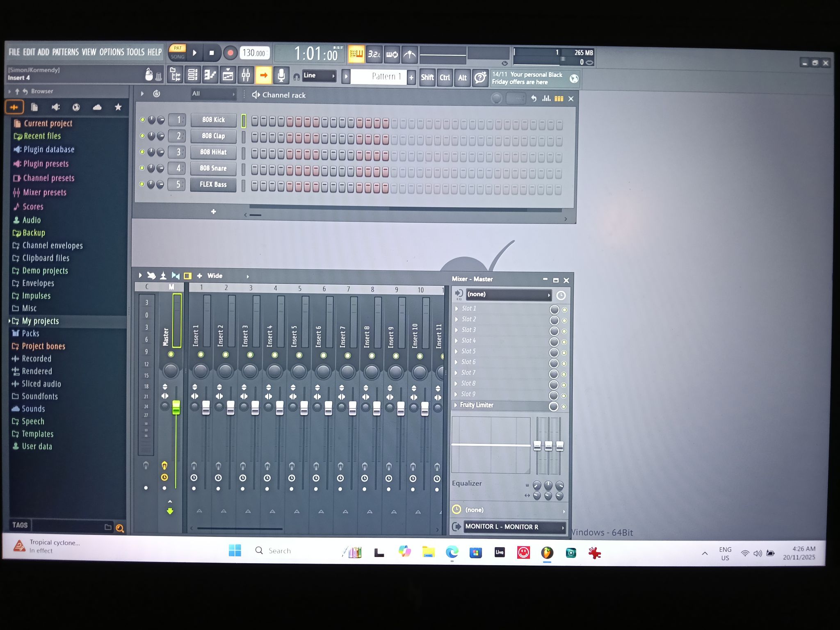Select the globe icon in the Browser tabs
The width and height of the screenshot is (840, 630).
coord(76,107)
